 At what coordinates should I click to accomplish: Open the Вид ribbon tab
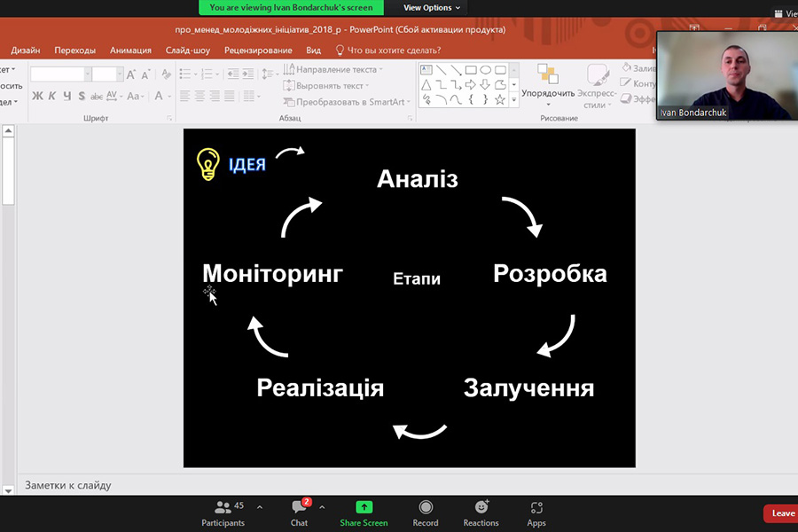(x=314, y=51)
